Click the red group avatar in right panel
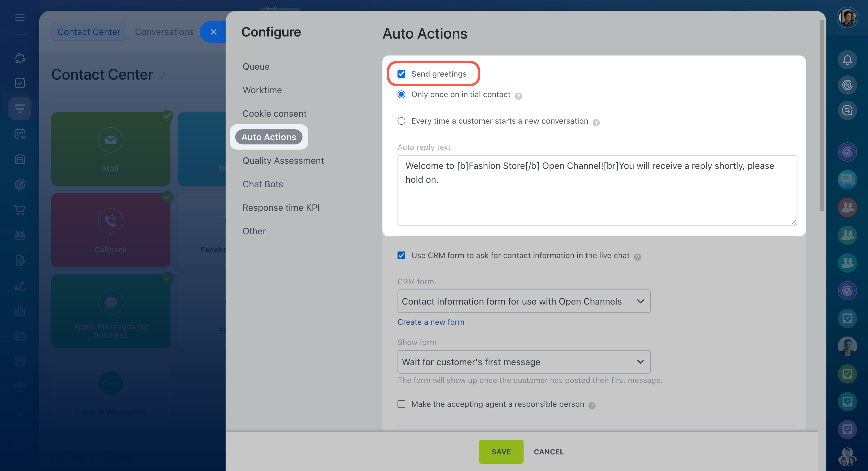 [847, 207]
